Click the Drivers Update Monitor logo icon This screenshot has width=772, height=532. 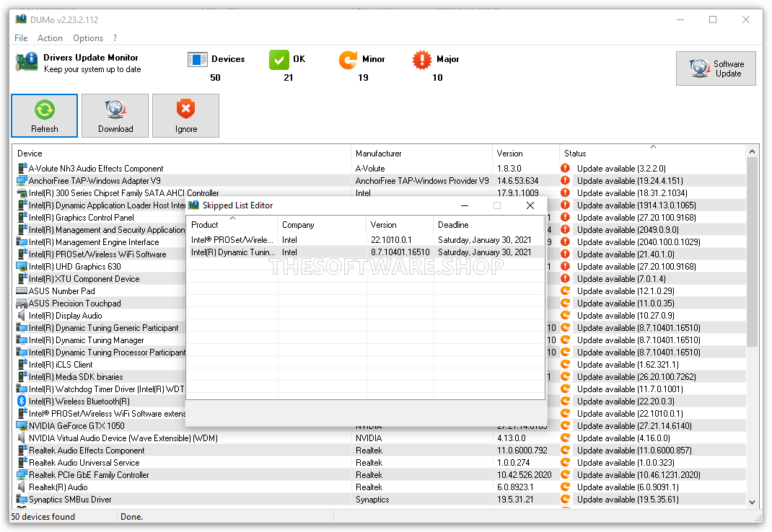click(x=27, y=63)
